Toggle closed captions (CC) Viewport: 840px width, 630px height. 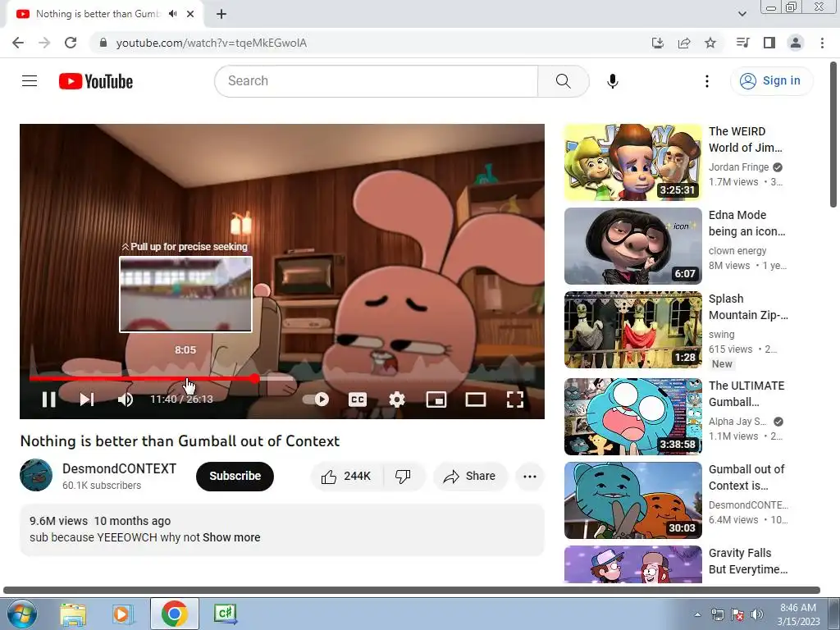(358, 399)
